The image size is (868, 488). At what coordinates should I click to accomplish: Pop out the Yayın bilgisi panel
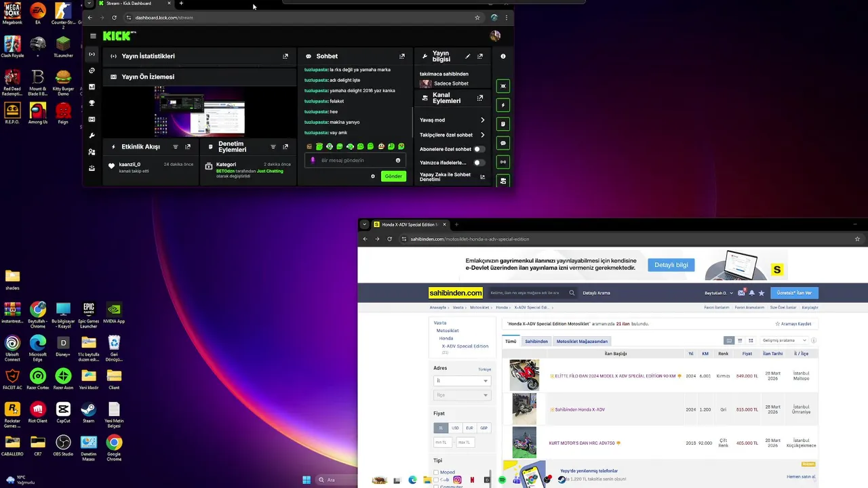(x=480, y=56)
